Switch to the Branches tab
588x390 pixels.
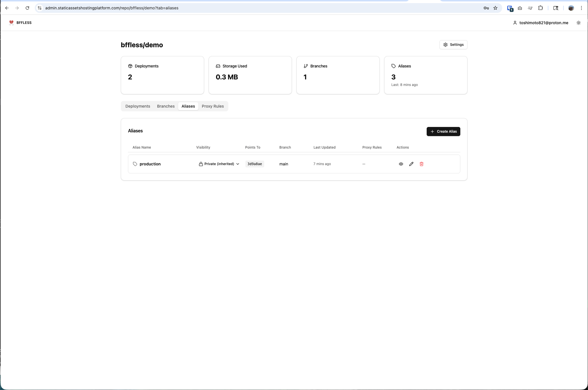click(166, 106)
